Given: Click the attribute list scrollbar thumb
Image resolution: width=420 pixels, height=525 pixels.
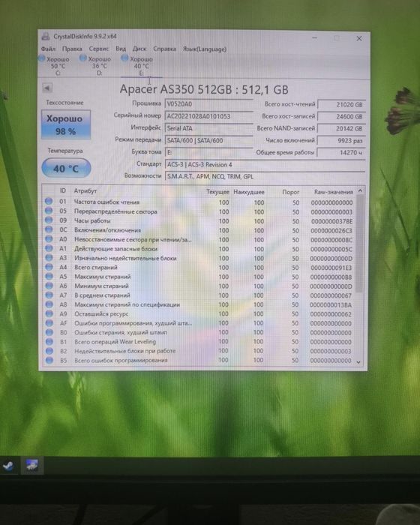Looking at the screenshot, I should click(x=360, y=244).
